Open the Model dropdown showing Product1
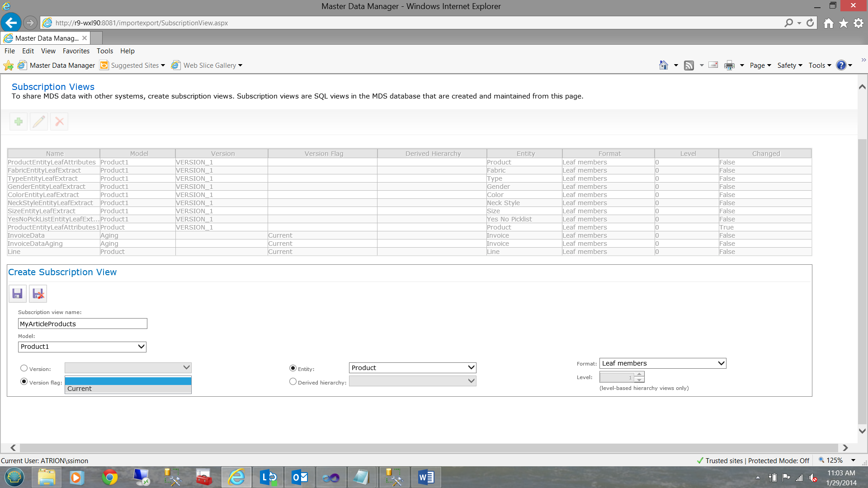Image resolution: width=868 pixels, height=488 pixels. (82, 347)
